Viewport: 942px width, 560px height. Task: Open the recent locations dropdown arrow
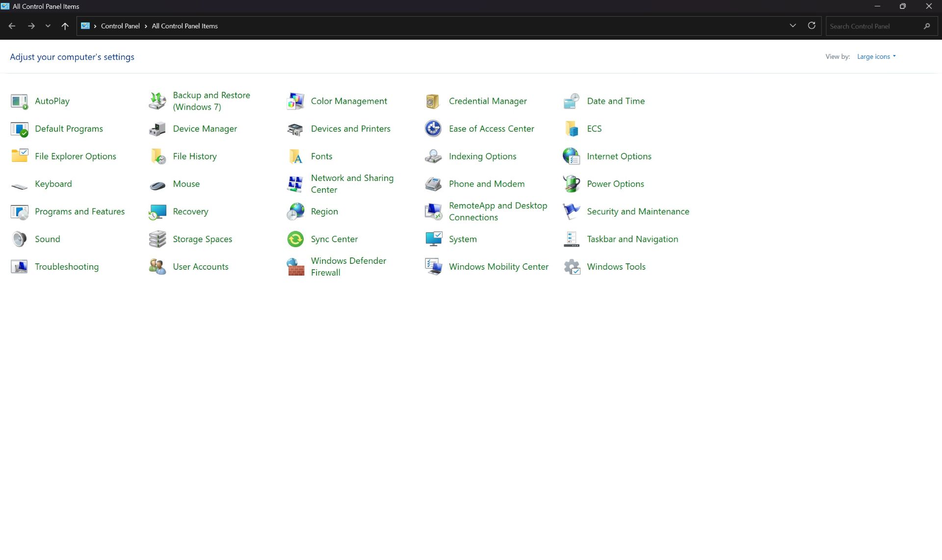[48, 26]
